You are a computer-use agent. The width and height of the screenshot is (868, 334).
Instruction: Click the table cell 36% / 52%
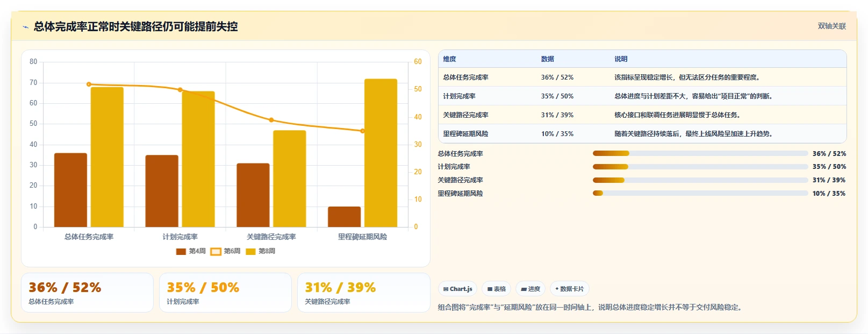557,77
